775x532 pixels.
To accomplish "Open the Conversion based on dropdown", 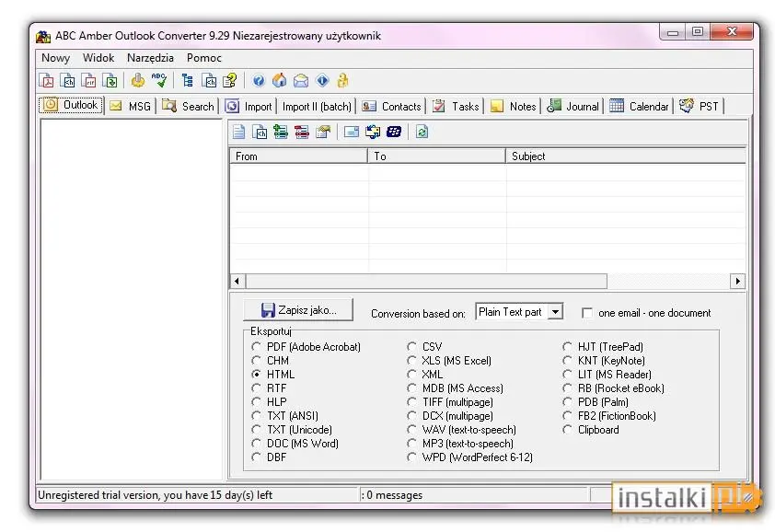I will tap(556, 312).
